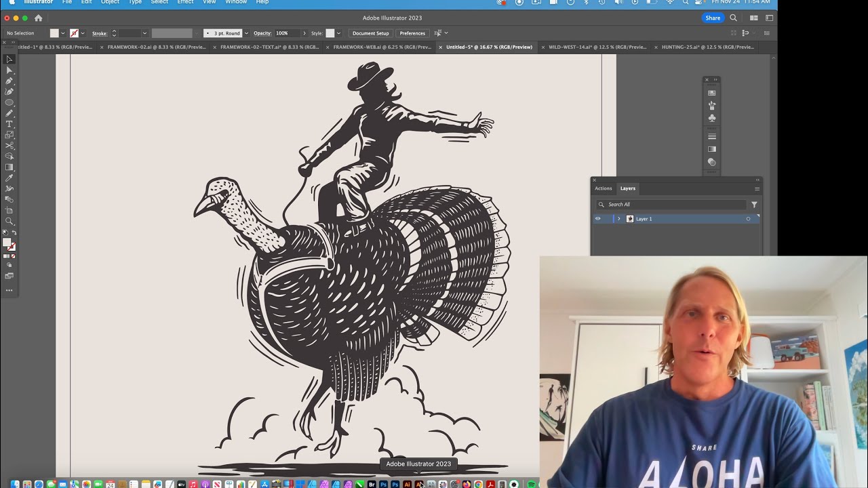Viewport: 868px width, 488px height.
Task: Select the Scale tool
Action: (x=9, y=135)
